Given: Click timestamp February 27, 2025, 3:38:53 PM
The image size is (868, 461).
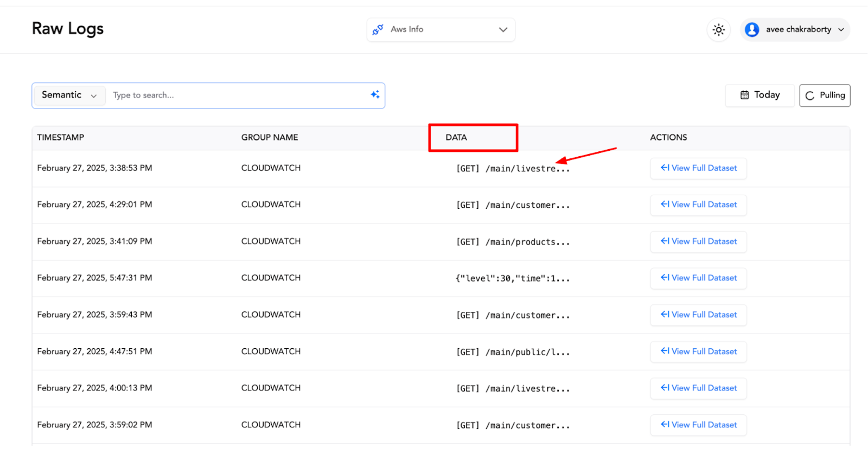Looking at the screenshot, I should (x=94, y=168).
